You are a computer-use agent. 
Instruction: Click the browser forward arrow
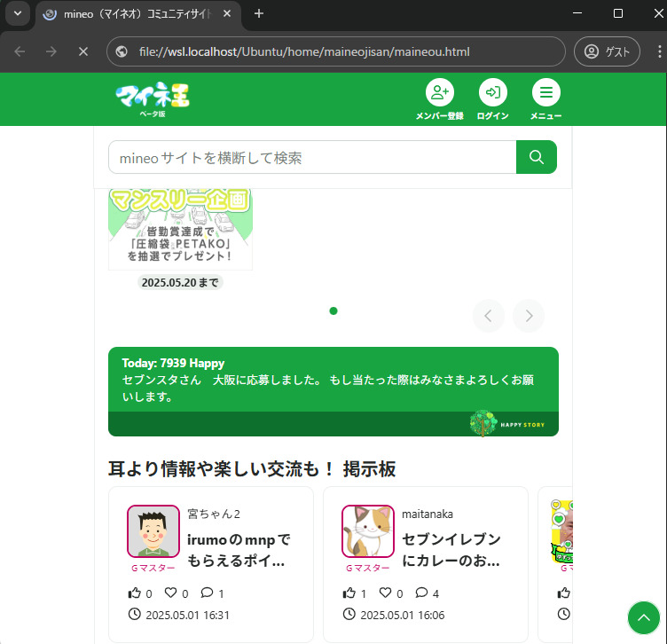[51, 51]
